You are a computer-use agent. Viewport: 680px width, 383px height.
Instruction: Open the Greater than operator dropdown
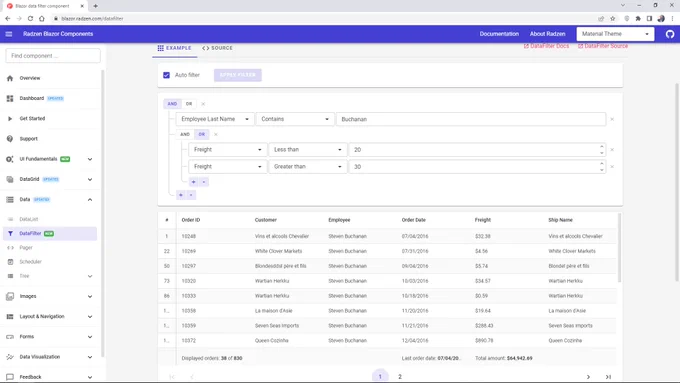click(308, 167)
